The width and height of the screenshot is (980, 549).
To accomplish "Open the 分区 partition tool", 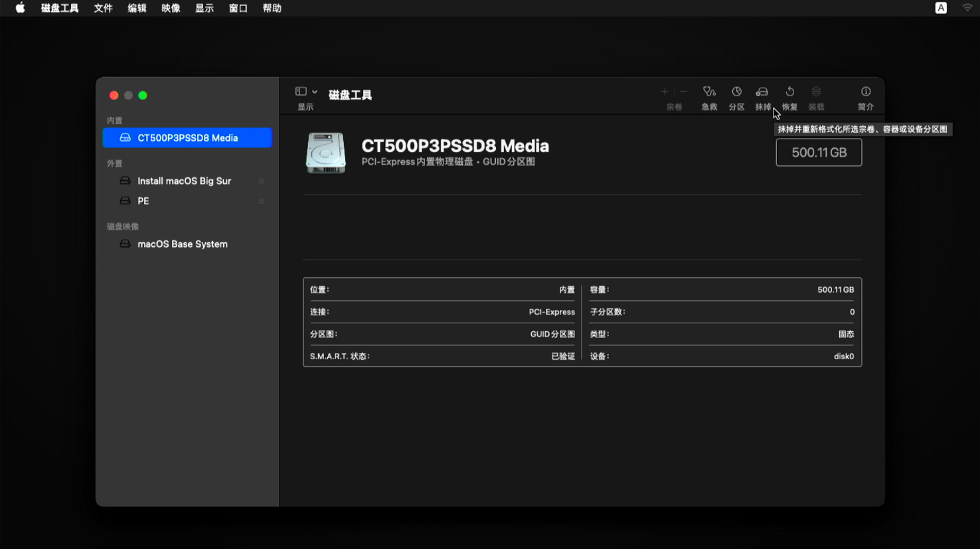I will click(736, 98).
